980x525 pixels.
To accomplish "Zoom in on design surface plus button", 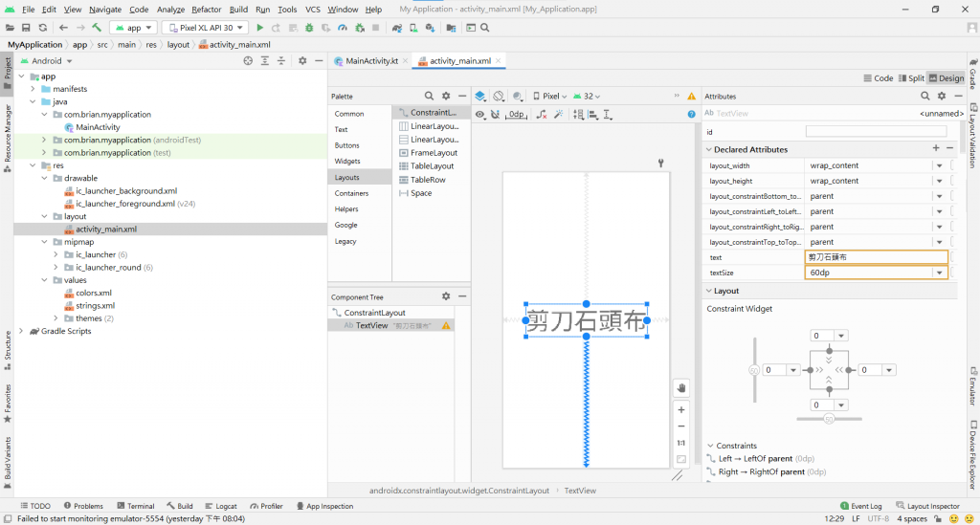I will (x=681, y=409).
